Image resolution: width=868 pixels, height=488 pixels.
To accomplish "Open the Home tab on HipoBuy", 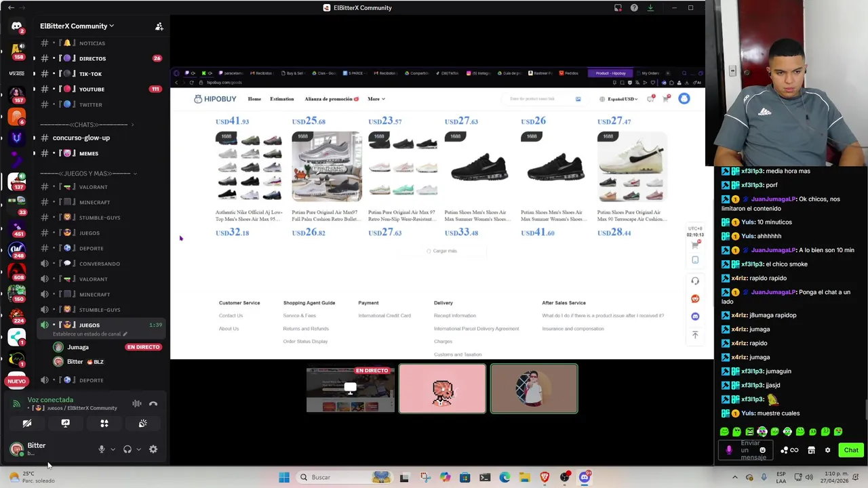I will [x=254, y=99].
